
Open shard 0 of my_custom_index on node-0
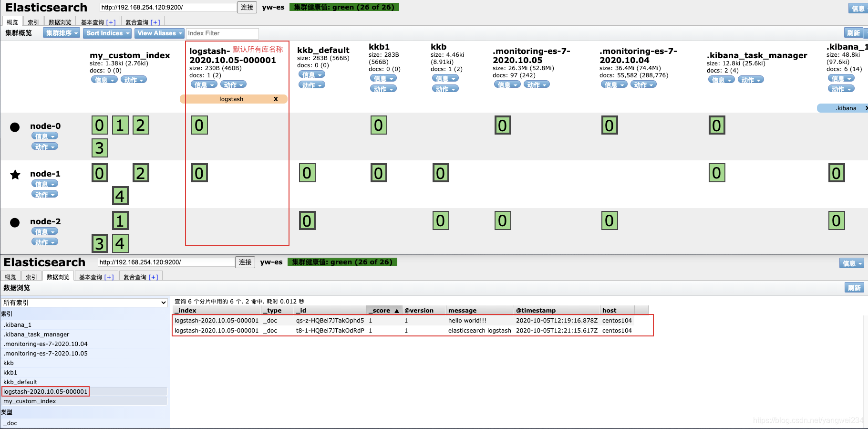point(100,126)
